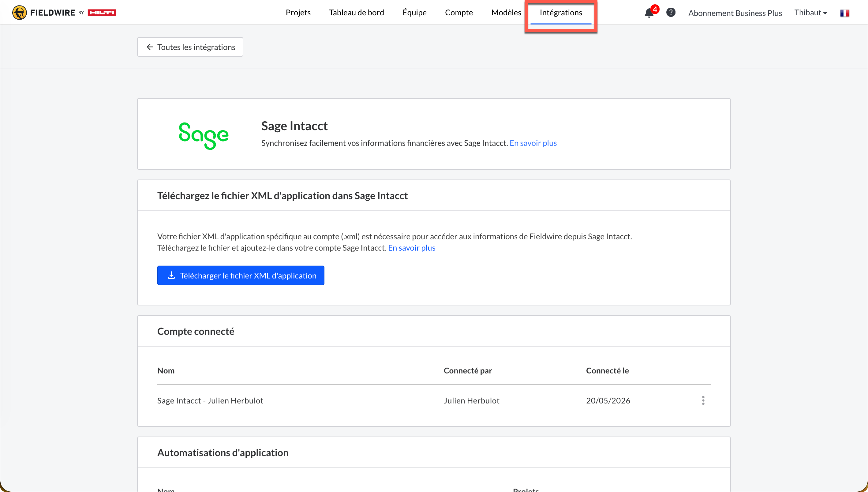Open the Compte tab
Viewport: 868px width, 492px height.
coord(458,13)
